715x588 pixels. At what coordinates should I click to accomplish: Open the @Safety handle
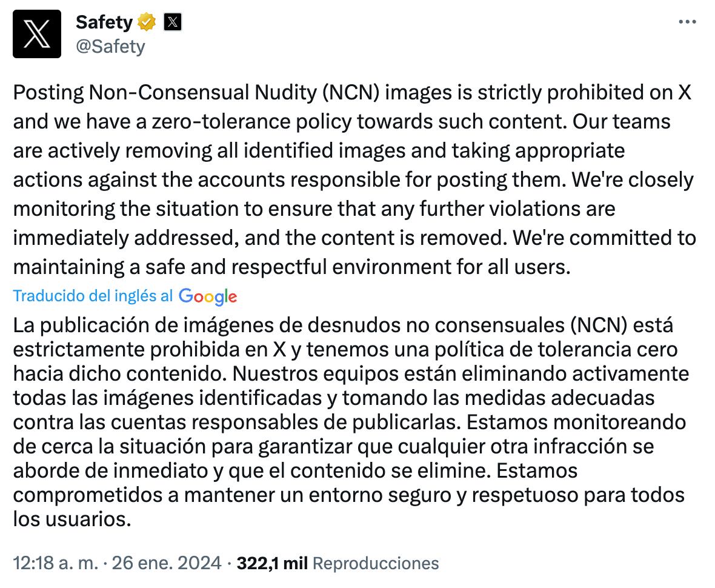point(111,46)
